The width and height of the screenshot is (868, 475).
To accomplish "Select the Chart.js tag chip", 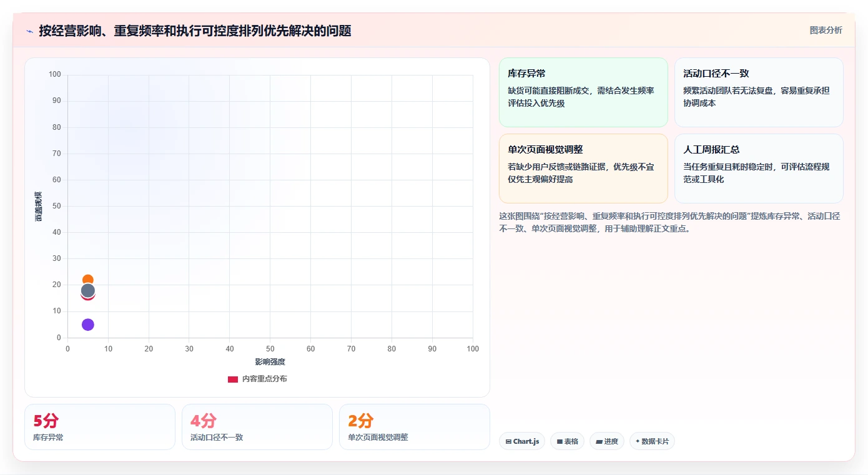I will click(x=522, y=441).
